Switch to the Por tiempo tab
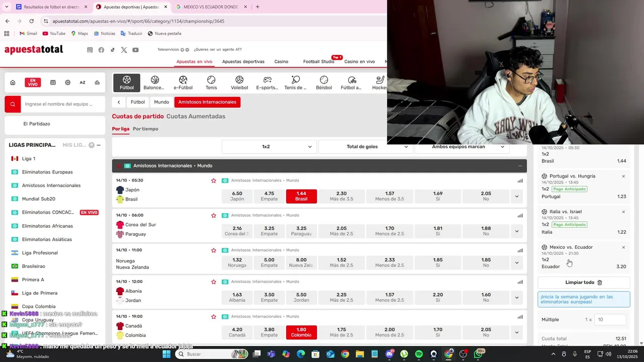This screenshot has height=362, width=644. [145, 129]
